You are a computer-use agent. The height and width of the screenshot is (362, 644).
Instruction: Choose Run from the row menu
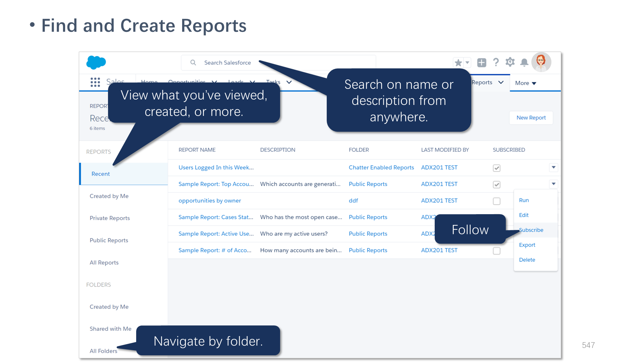point(524,200)
